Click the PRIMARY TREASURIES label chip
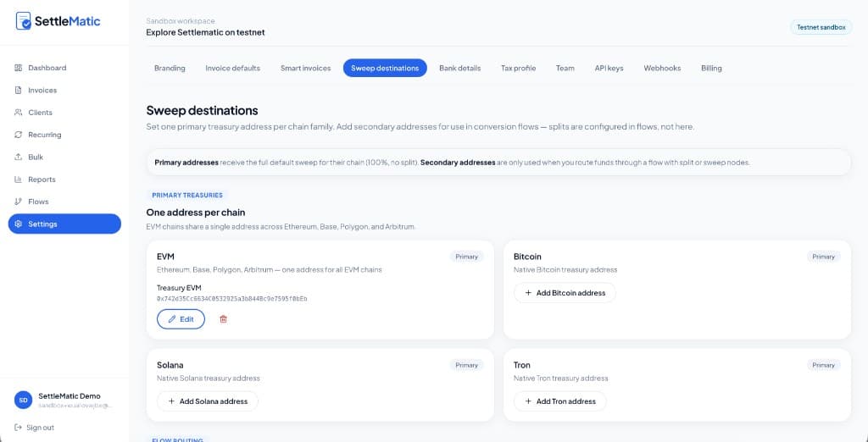Image resolution: width=868 pixels, height=442 pixels. click(187, 196)
